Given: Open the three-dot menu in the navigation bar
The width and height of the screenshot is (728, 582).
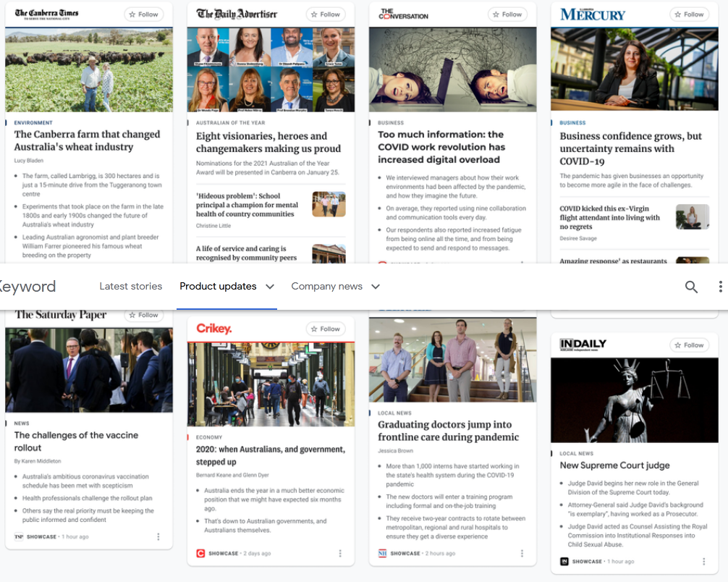Looking at the screenshot, I should pos(720,287).
